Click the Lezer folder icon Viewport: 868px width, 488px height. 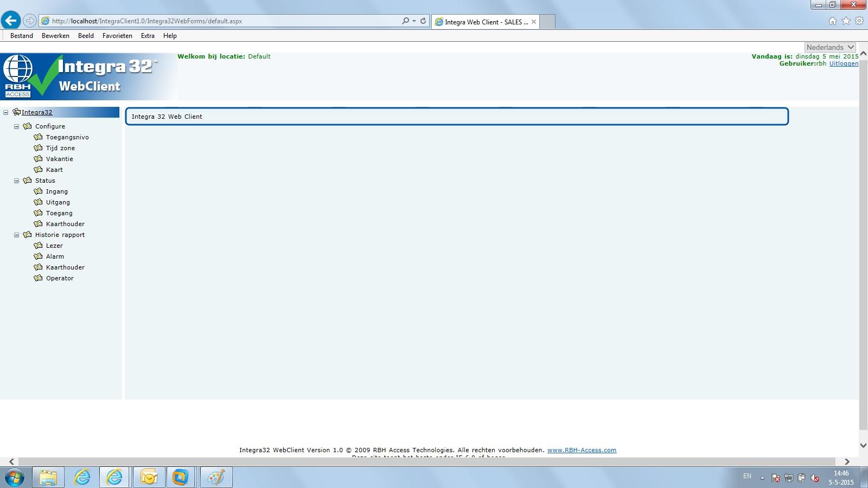pyautogui.click(x=38, y=246)
